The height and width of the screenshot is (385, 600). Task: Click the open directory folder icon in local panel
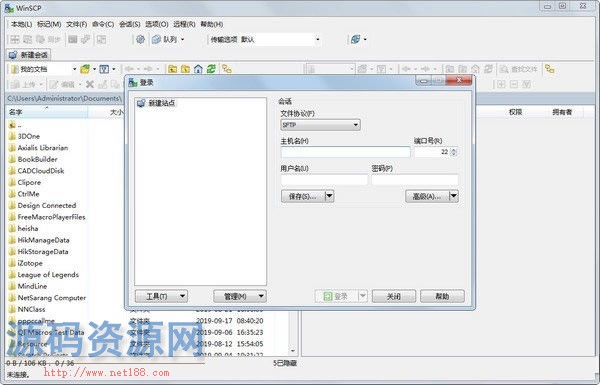coord(85,69)
